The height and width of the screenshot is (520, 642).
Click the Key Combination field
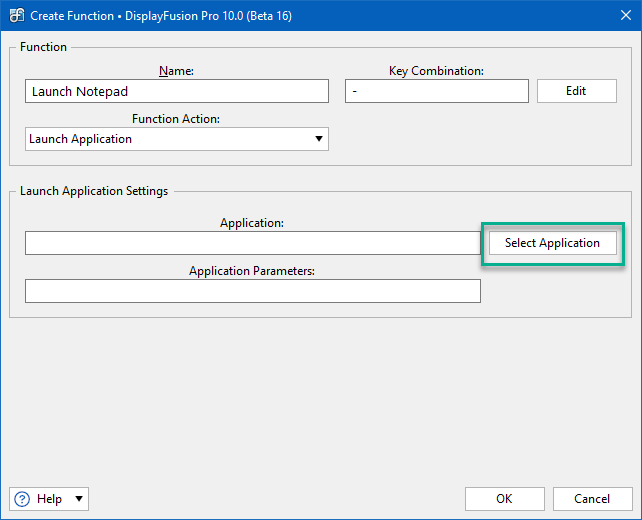tap(437, 91)
